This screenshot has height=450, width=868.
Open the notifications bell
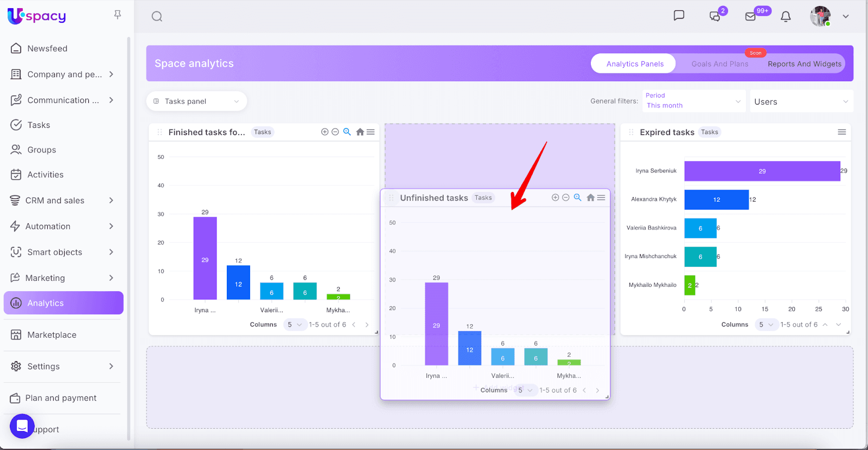786,16
